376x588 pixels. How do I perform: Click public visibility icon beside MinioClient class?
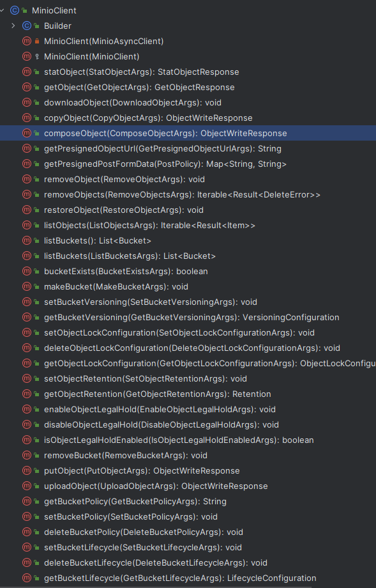pos(25,10)
